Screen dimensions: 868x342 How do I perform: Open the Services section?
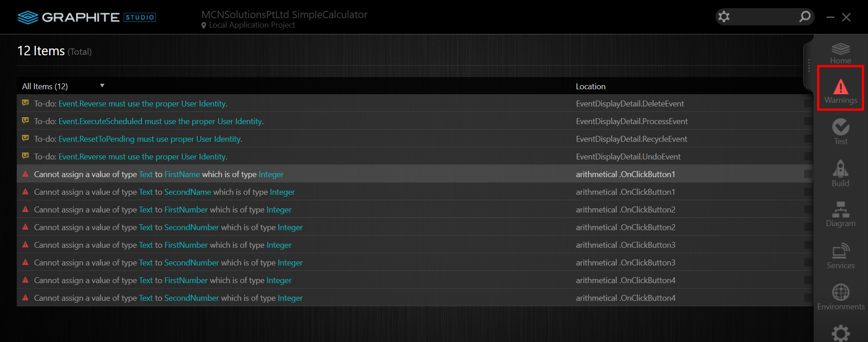(840, 255)
